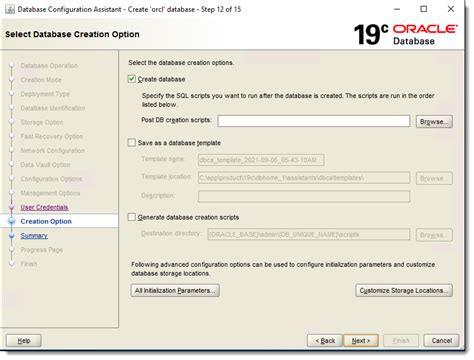
Task: Open All Initialization Parameters dialog
Action: coord(175,290)
